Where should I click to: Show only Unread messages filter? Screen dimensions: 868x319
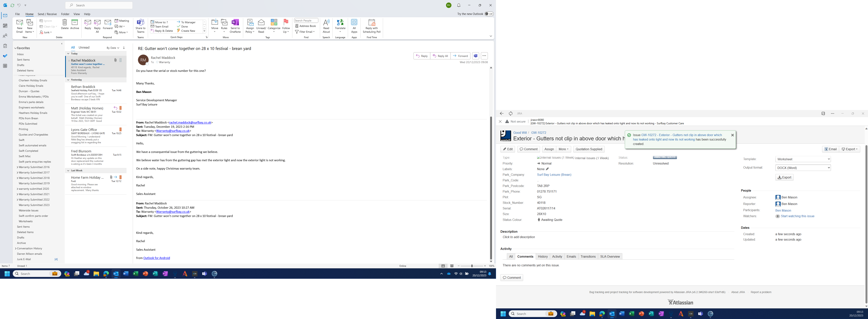pos(84,47)
